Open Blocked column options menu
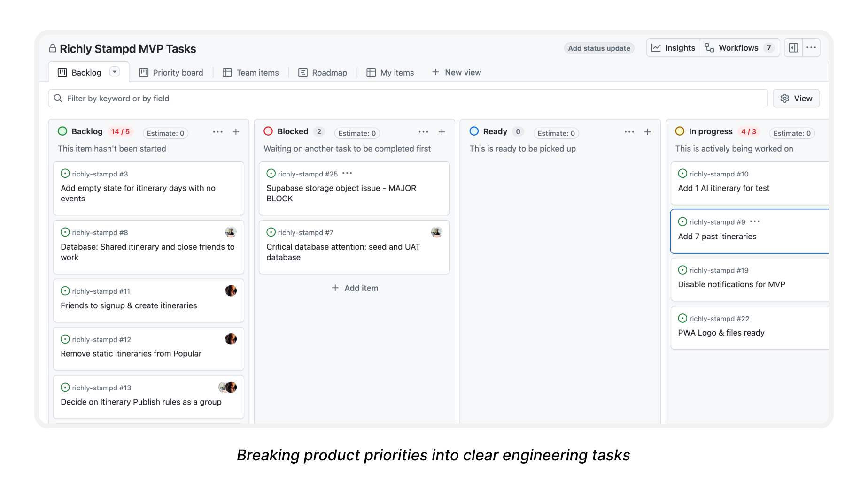Image resolution: width=868 pixels, height=481 pixels. point(424,132)
